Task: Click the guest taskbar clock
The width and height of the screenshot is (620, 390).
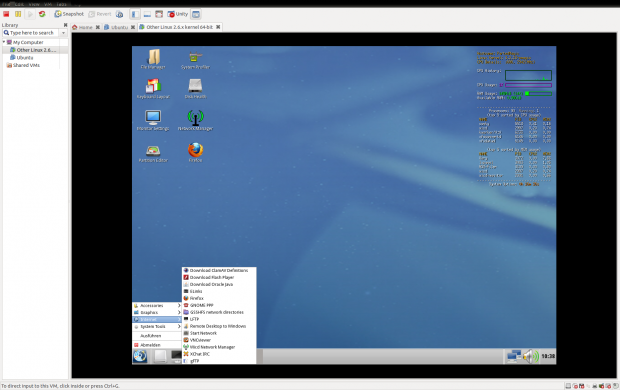Action: (x=548, y=356)
